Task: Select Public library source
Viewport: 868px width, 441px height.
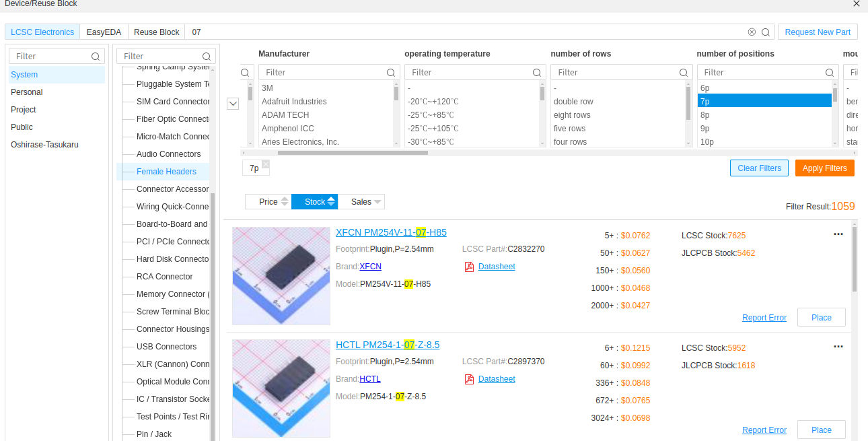Action: coord(57,127)
